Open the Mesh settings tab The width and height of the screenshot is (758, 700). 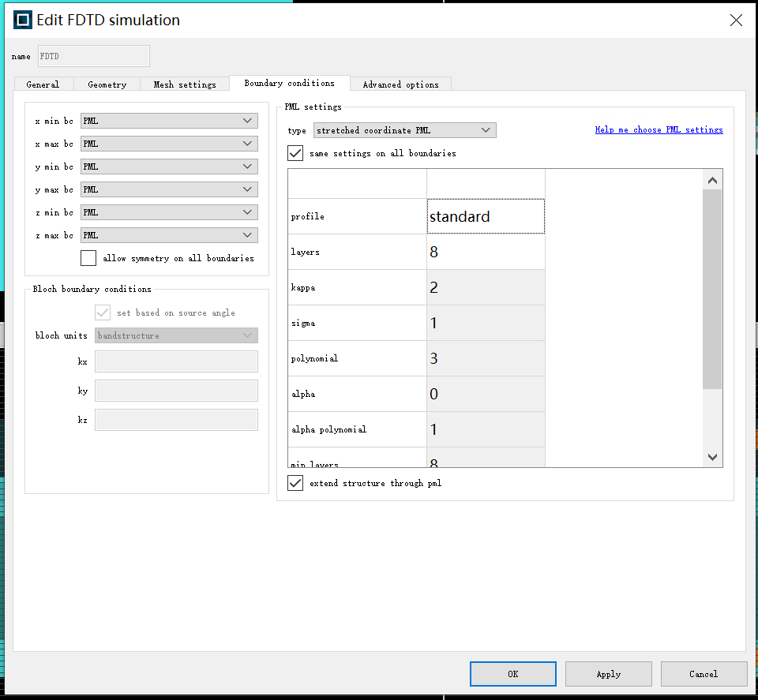pos(185,84)
